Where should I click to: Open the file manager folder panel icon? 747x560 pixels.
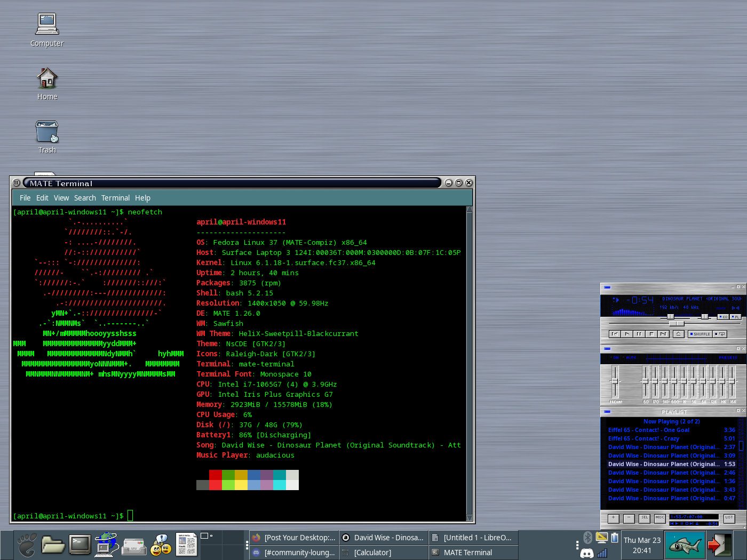coord(53,545)
